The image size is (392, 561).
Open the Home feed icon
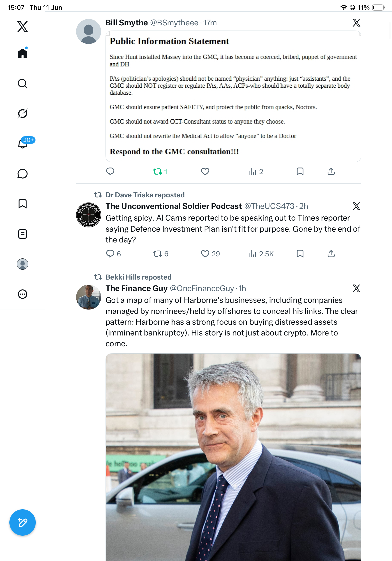tap(23, 53)
